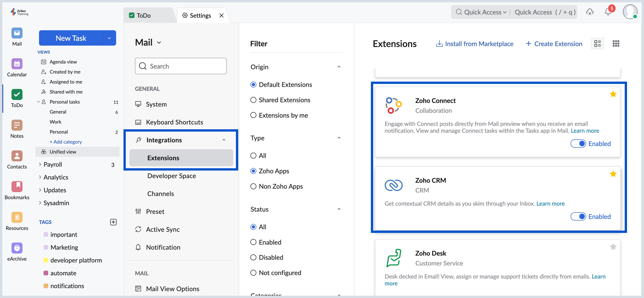This screenshot has height=298, width=644.
Task: Close the Settings tab
Action: (x=221, y=16)
